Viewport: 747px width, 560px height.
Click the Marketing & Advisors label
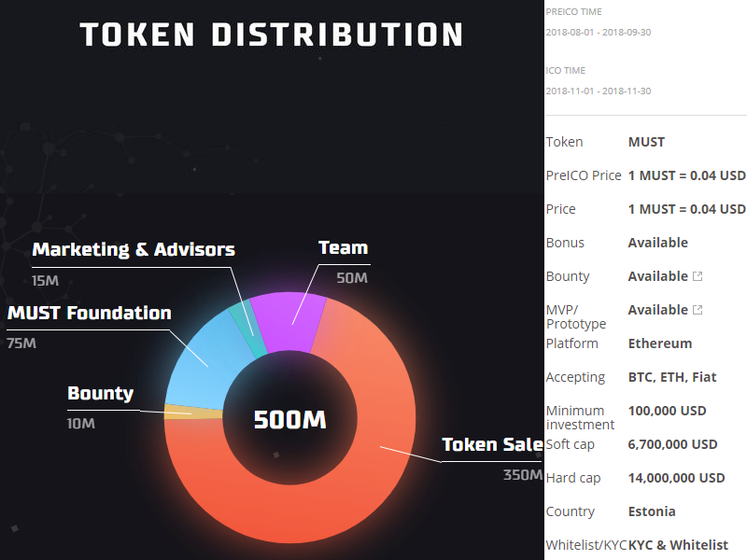134,249
